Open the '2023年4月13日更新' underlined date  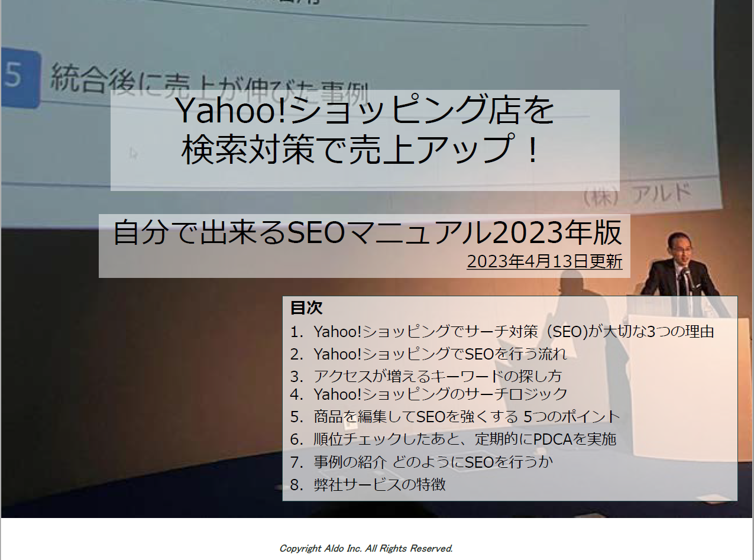coord(545,261)
